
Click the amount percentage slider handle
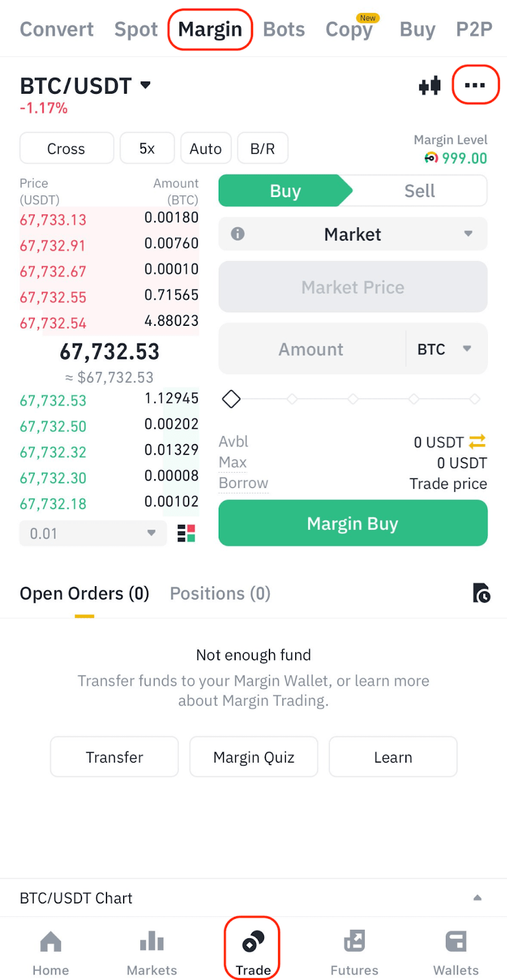231,399
